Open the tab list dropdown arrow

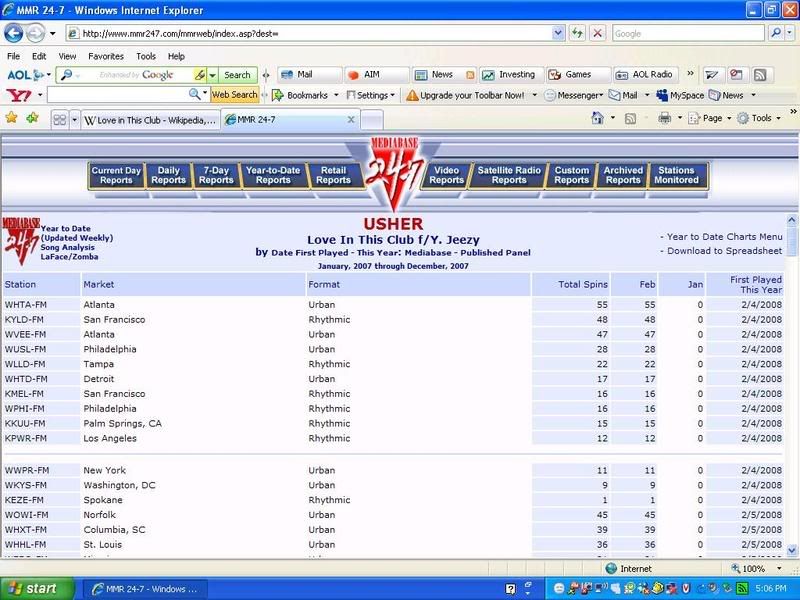(74, 120)
